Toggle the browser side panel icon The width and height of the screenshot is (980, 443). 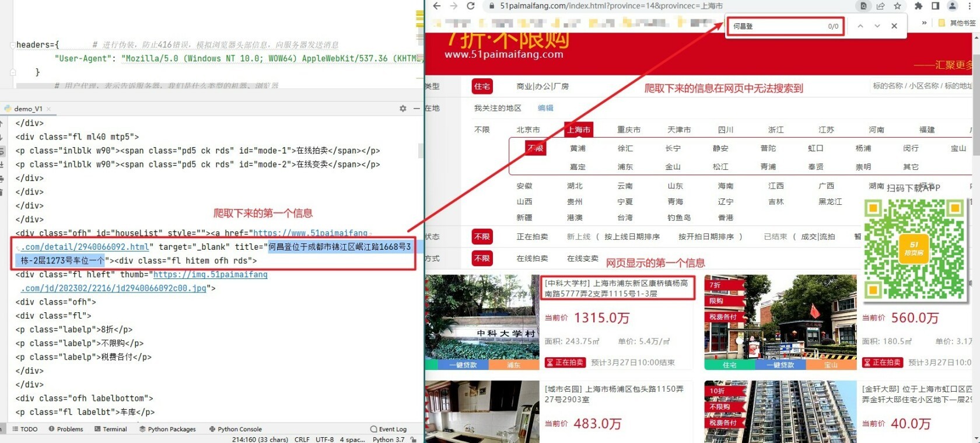click(x=935, y=6)
